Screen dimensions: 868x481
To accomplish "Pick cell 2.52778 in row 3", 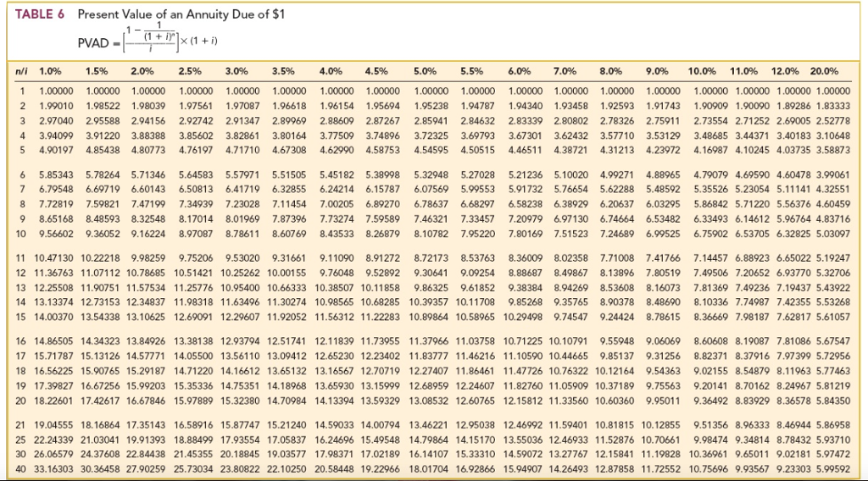I will point(834,120).
